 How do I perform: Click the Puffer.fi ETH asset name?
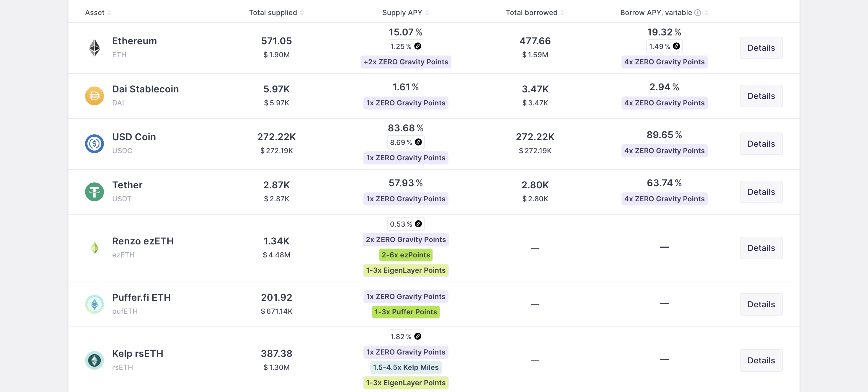tap(141, 298)
